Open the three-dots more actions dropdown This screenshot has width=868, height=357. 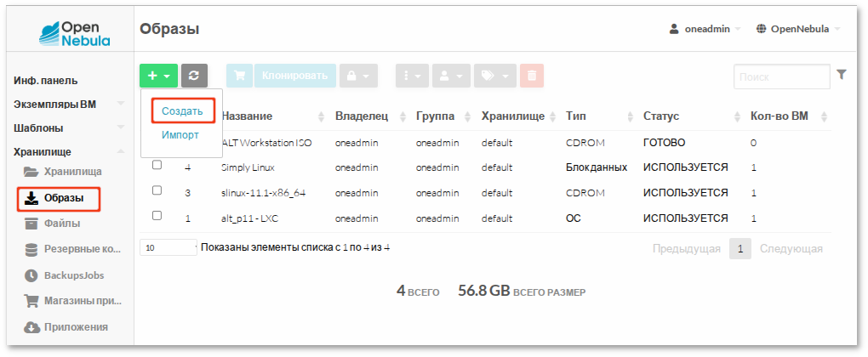click(412, 76)
